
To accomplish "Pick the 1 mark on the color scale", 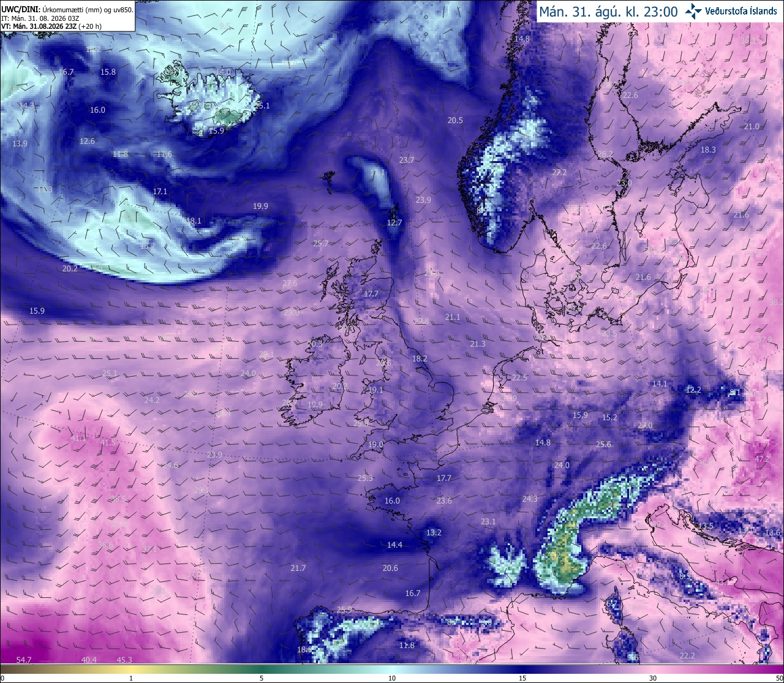I will [x=131, y=678].
